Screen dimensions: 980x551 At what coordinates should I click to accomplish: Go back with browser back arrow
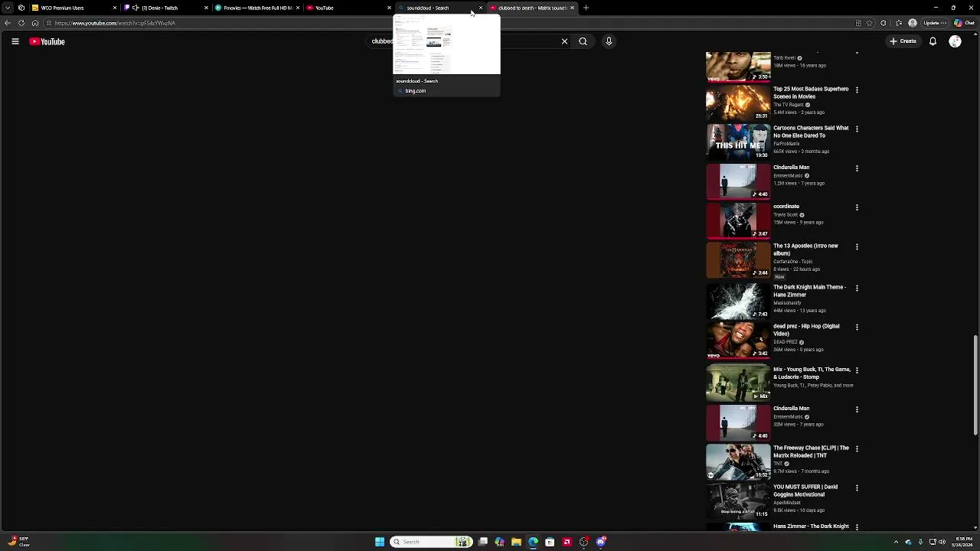pyautogui.click(x=8, y=23)
